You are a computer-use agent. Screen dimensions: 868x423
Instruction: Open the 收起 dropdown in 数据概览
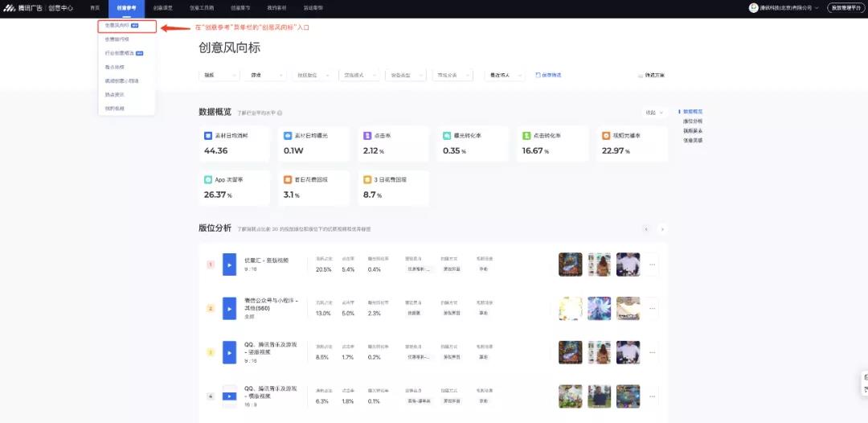click(x=654, y=113)
